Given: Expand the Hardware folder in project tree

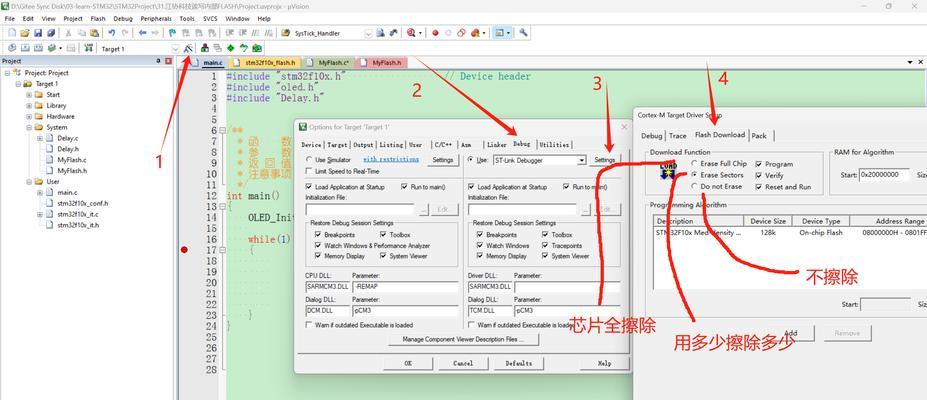Looking at the screenshot, I should (x=29, y=116).
